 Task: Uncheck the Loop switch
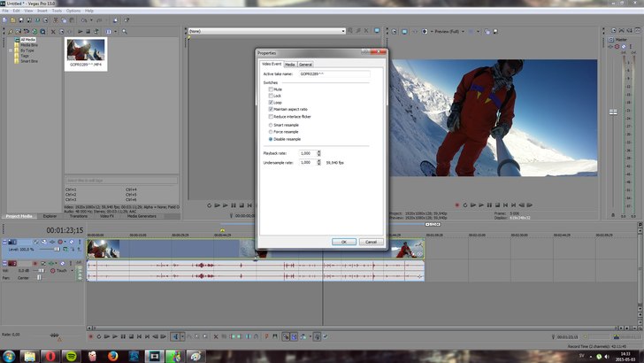[271, 103]
